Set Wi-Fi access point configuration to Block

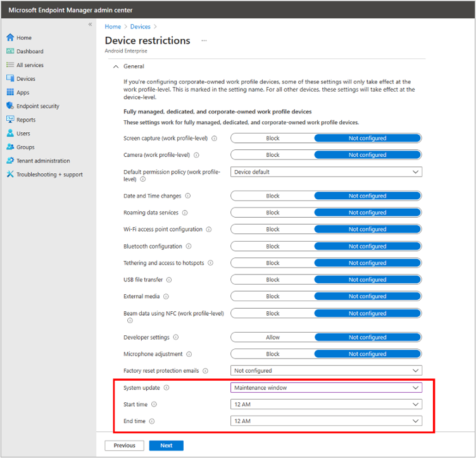(x=273, y=229)
